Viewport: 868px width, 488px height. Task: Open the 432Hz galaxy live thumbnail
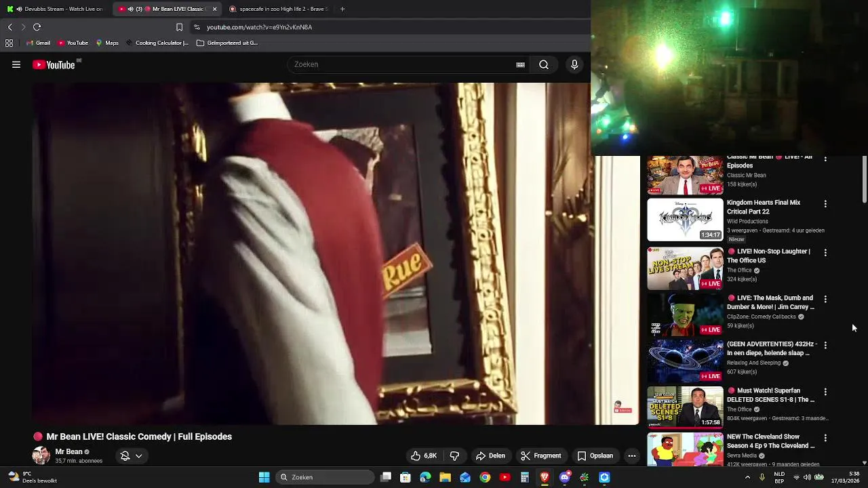click(x=685, y=361)
